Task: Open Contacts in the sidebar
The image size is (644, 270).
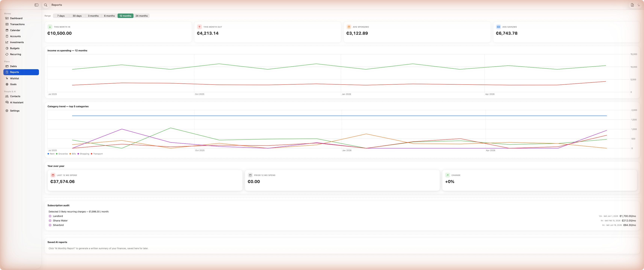Action: click(x=21, y=96)
